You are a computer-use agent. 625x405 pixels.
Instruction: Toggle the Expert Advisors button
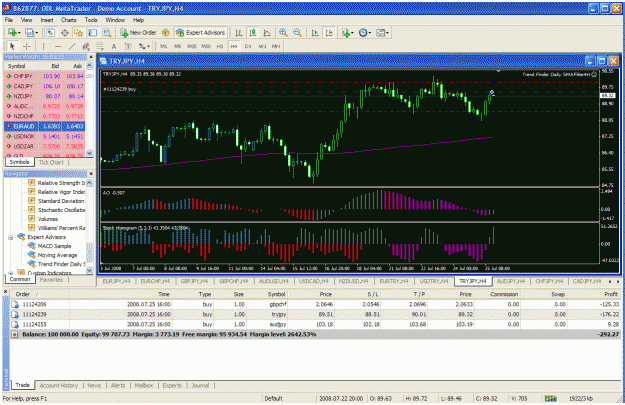pyautogui.click(x=200, y=33)
